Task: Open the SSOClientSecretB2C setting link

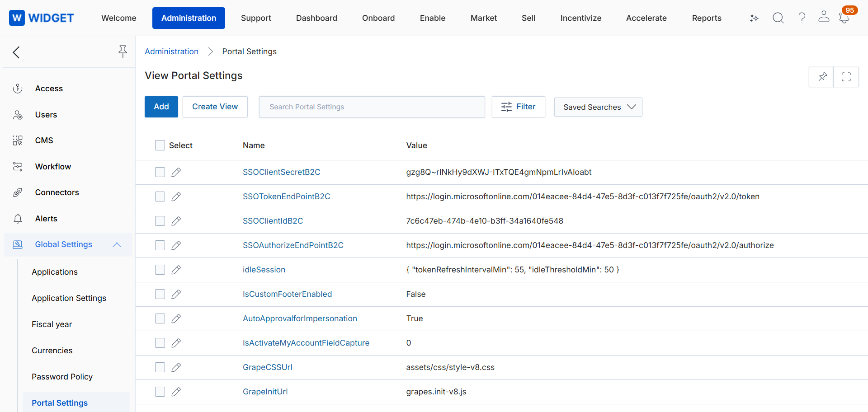Action: (281, 172)
